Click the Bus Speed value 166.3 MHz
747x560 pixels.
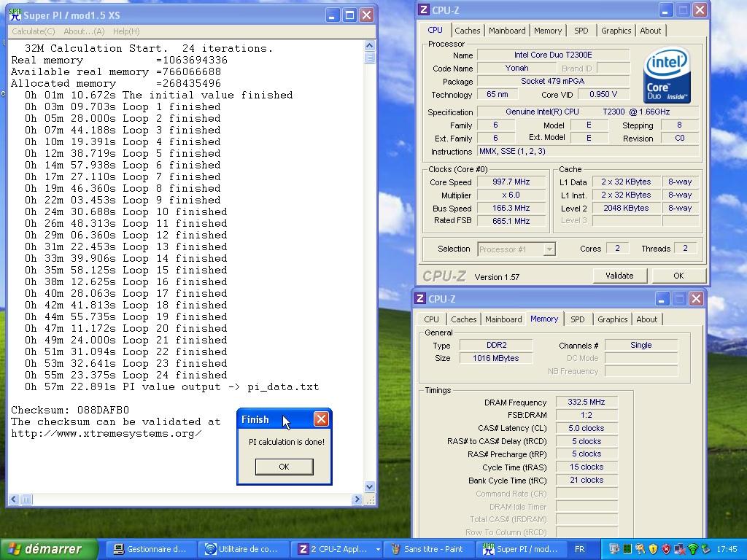511,208
